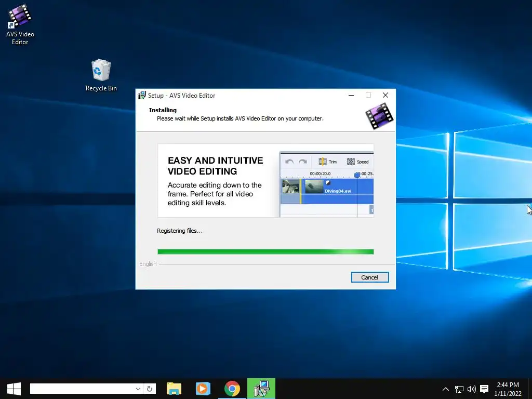This screenshot has width=532, height=399.
Task: Click the taskbar address input field
Action: (82, 389)
